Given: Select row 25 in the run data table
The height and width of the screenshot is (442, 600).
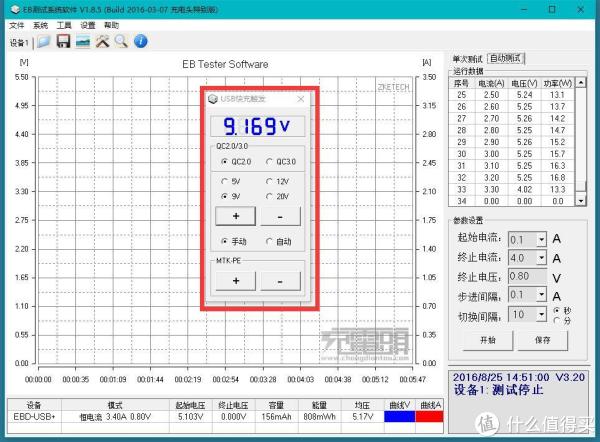Looking at the screenshot, I should coord(512,95).
